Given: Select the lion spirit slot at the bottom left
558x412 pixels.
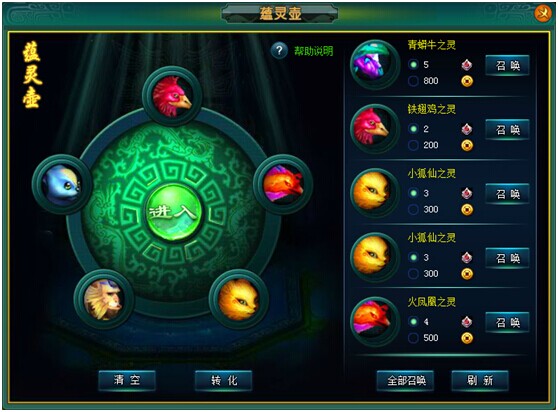Looking at the screenshot, I should [104, 299].
